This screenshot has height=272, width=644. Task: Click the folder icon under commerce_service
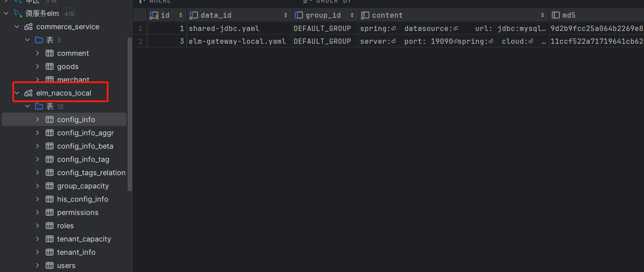pos(39,40)
